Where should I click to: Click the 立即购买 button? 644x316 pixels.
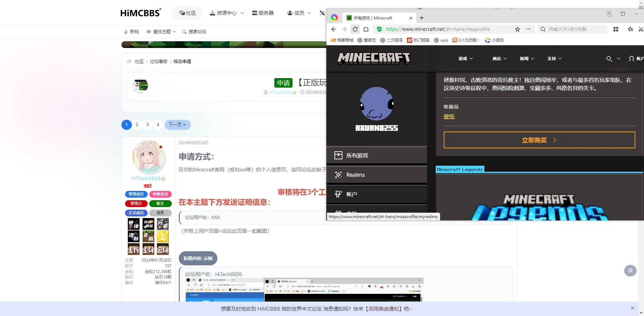pos(539,140)
